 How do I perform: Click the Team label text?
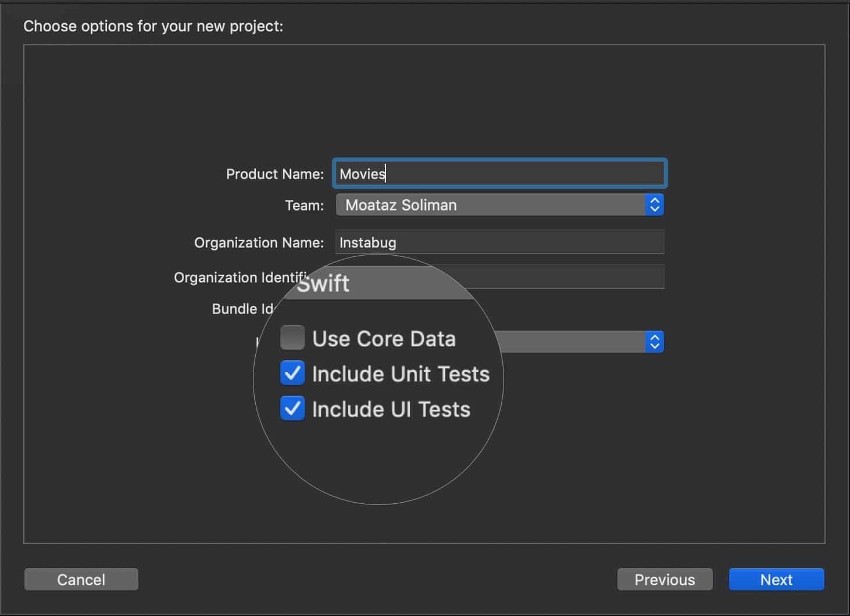pos(304,205)
